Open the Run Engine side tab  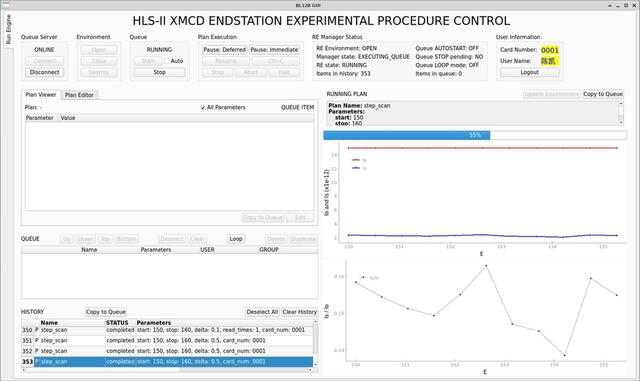coord(9,29)
